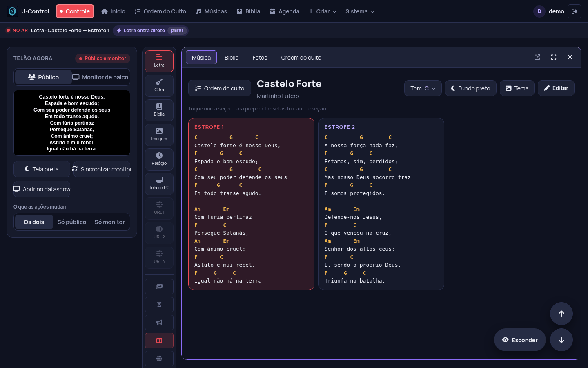This screenshot has width=588, height=368.
Task: Stop direct lyrics with parar
Action: [x=177, y=30]
